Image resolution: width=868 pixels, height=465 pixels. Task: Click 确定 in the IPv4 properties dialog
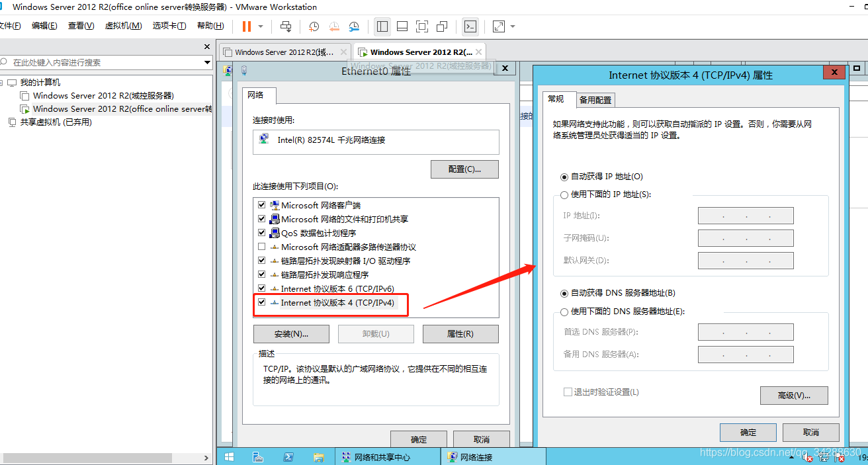tap(748, 433)
